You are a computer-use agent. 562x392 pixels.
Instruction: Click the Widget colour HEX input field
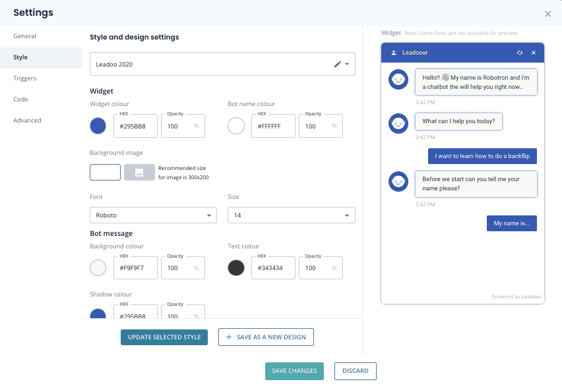(135, 126)
